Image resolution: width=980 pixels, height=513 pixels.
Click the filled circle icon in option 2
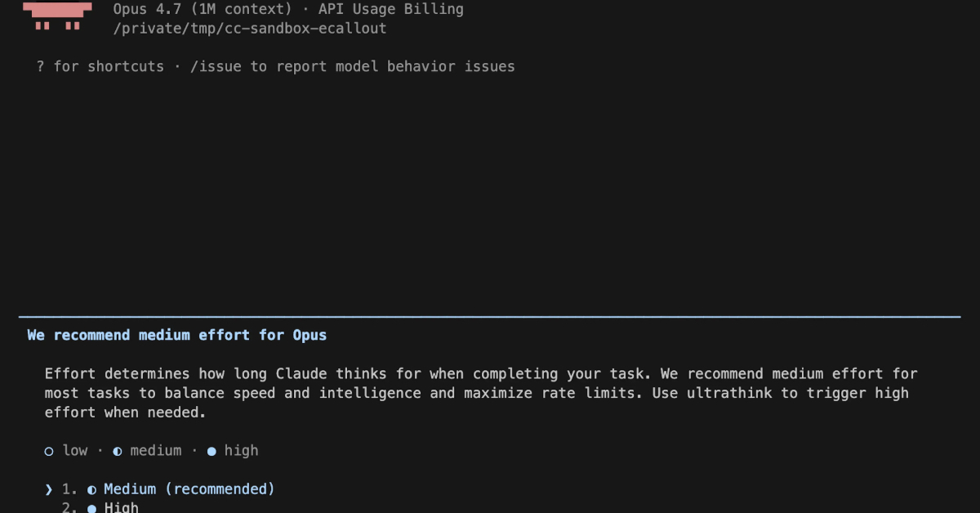click(x=91, y=508)
